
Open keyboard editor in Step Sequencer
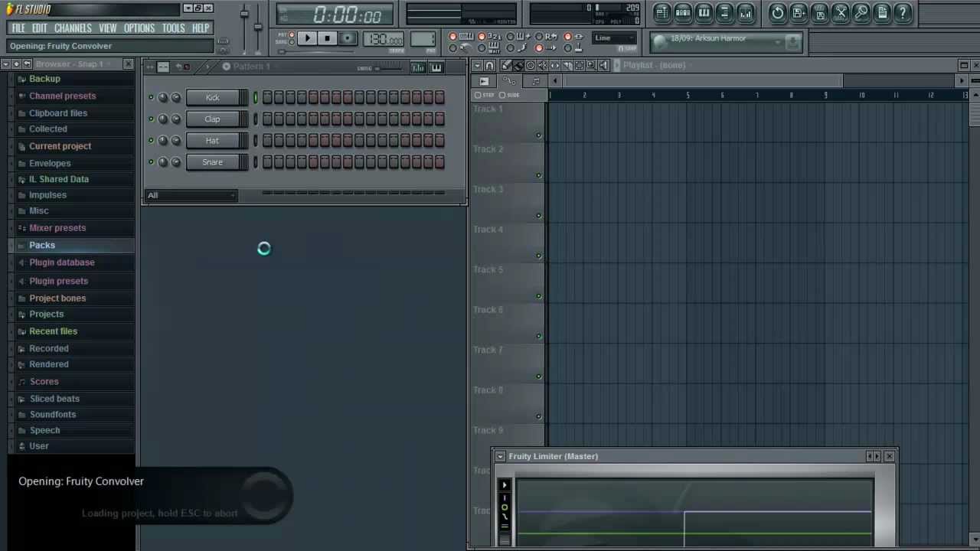pyautogui.click(x=436, y=67)
